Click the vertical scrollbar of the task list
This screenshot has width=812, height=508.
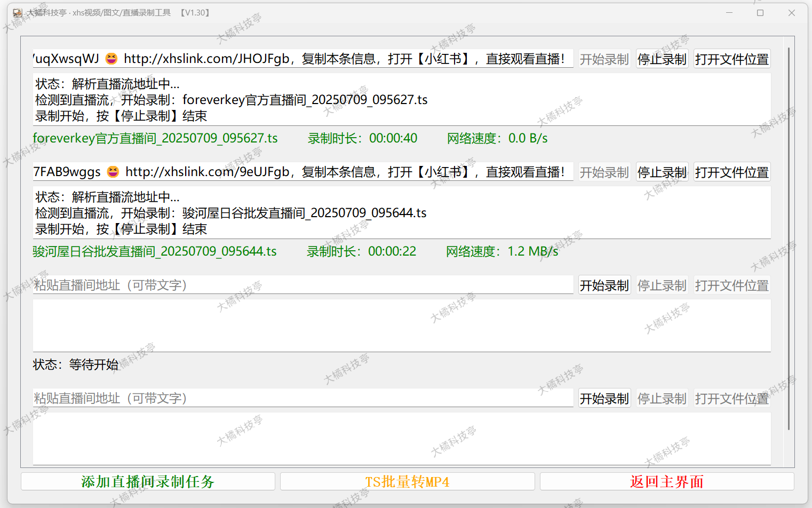789,239
